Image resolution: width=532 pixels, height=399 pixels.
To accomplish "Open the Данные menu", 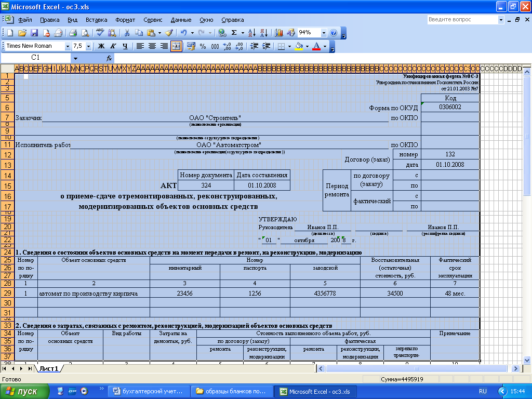I will (x=181, y=20).
